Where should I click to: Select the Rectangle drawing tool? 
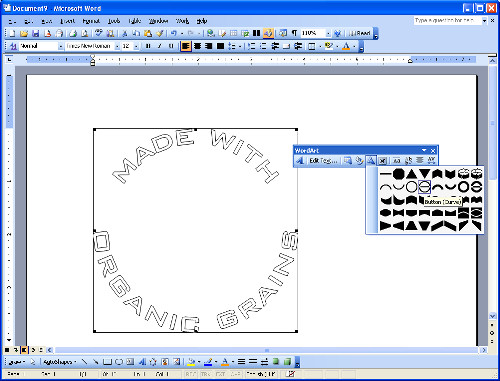click(107, 362)
